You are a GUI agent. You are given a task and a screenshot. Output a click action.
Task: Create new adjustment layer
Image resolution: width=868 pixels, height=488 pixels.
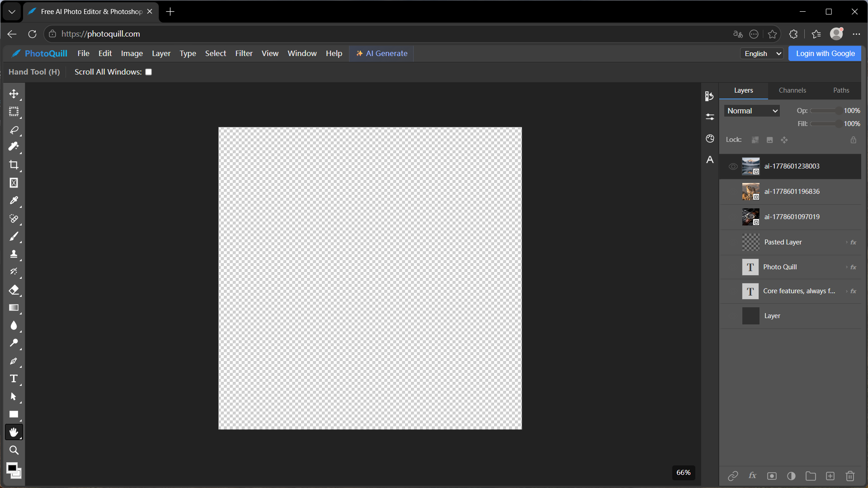click(791, 476)
